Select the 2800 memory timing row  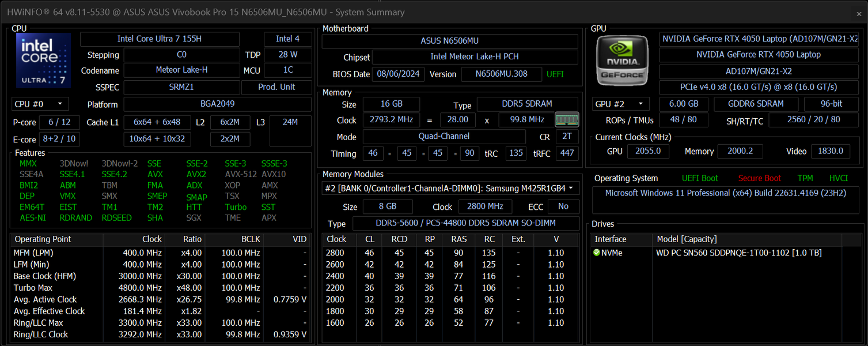pyautogui.click(x=450, y=253)
